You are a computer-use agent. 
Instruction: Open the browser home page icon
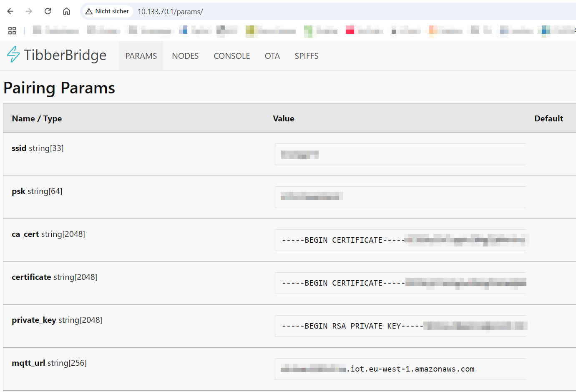click(66, 11)
